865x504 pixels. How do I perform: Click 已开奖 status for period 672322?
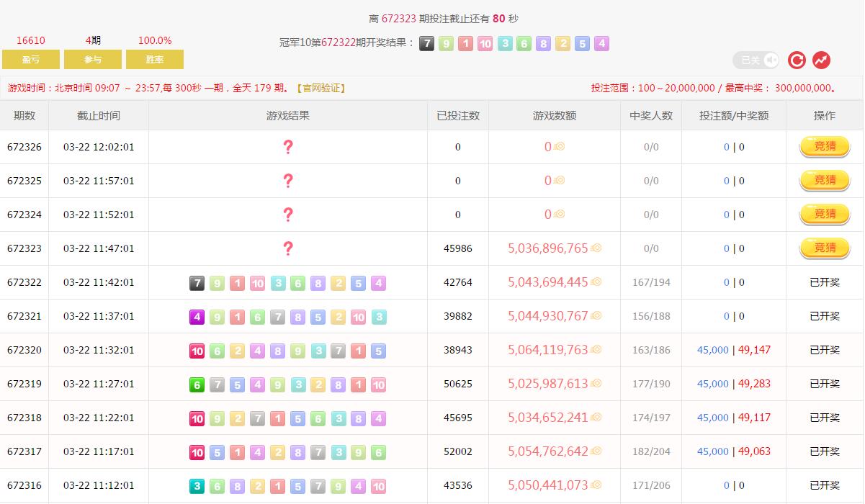825,282
